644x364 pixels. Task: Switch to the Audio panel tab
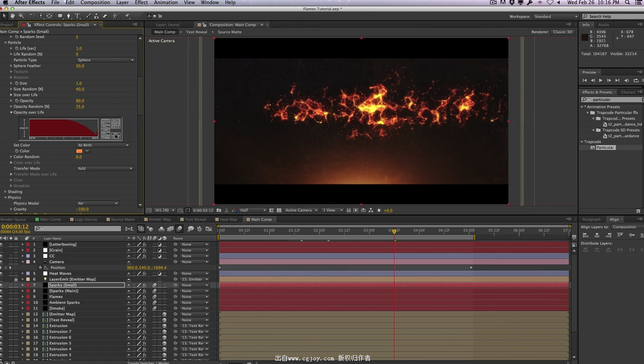point(603,24)
